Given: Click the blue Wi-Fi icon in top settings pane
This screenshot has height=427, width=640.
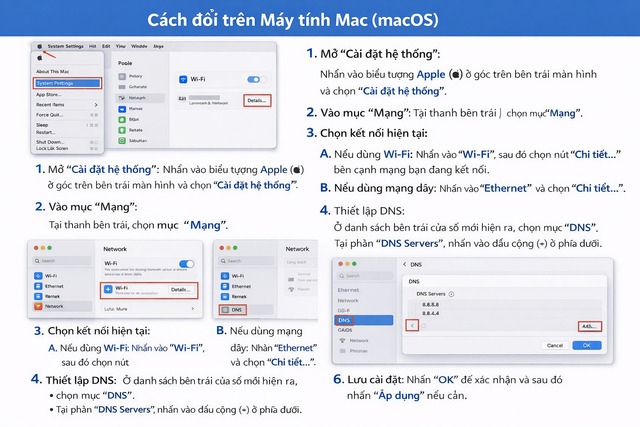Looking at the screenshot, I should pyautogui.click(x=183, y=79).
